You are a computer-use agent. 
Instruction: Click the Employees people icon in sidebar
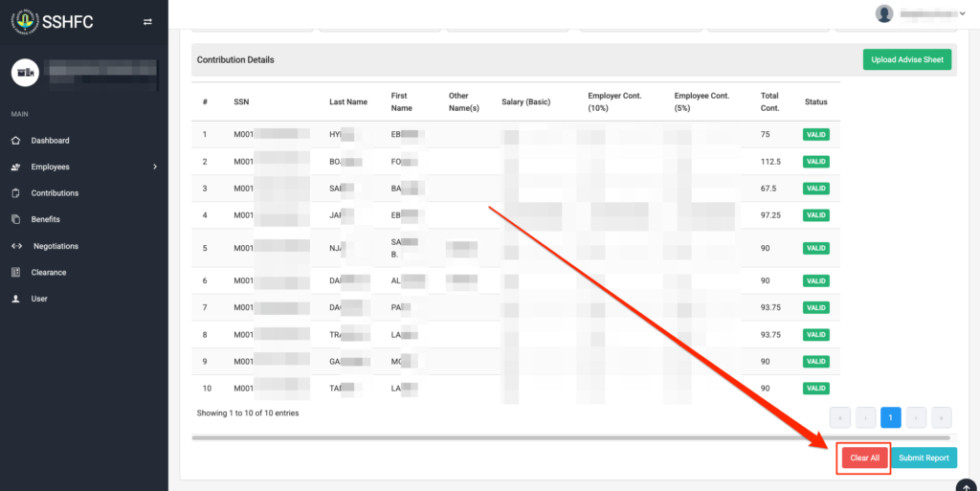pos(15,167)
